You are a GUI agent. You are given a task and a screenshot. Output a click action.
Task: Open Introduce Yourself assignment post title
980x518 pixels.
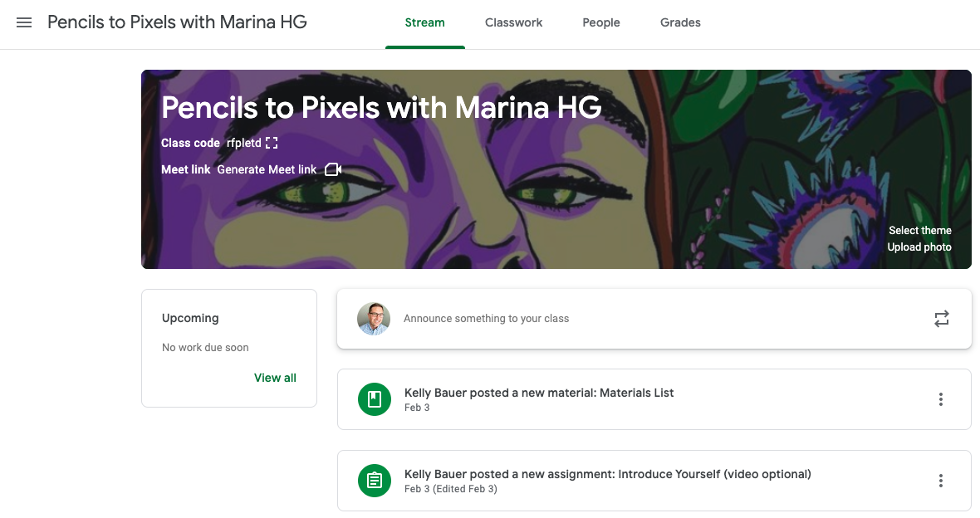tap(607, 474)
